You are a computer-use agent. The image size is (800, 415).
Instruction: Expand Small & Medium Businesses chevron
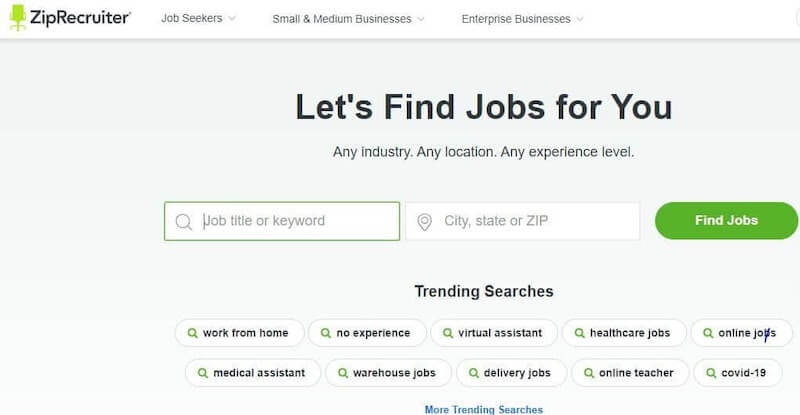(x=420, y=19)
